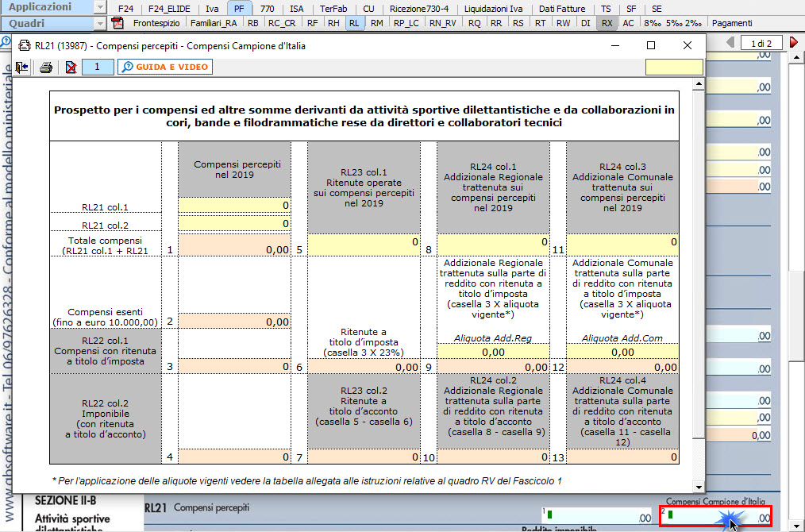Open the RB quadro
The width and height of the screenshot is (805, 532).
[253, 23]
